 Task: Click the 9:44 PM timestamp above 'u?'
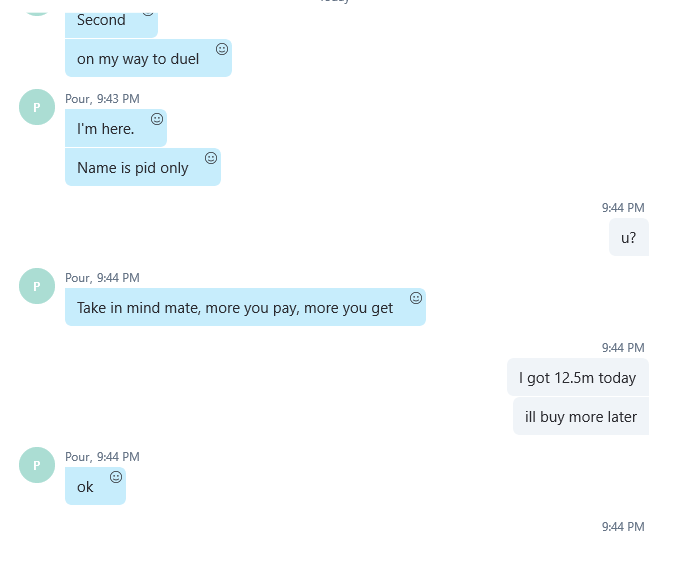623,208
